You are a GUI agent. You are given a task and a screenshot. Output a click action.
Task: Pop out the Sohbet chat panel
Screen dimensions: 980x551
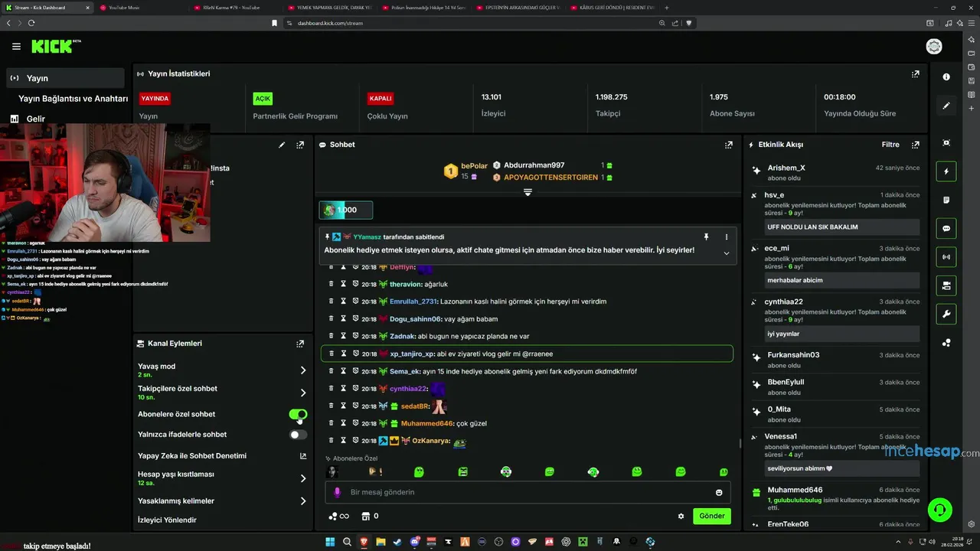(729, 145)
